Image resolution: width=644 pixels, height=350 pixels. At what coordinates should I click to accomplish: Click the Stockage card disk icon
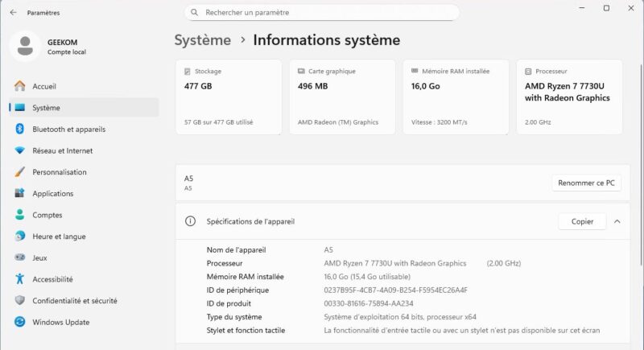coord(188,72)
